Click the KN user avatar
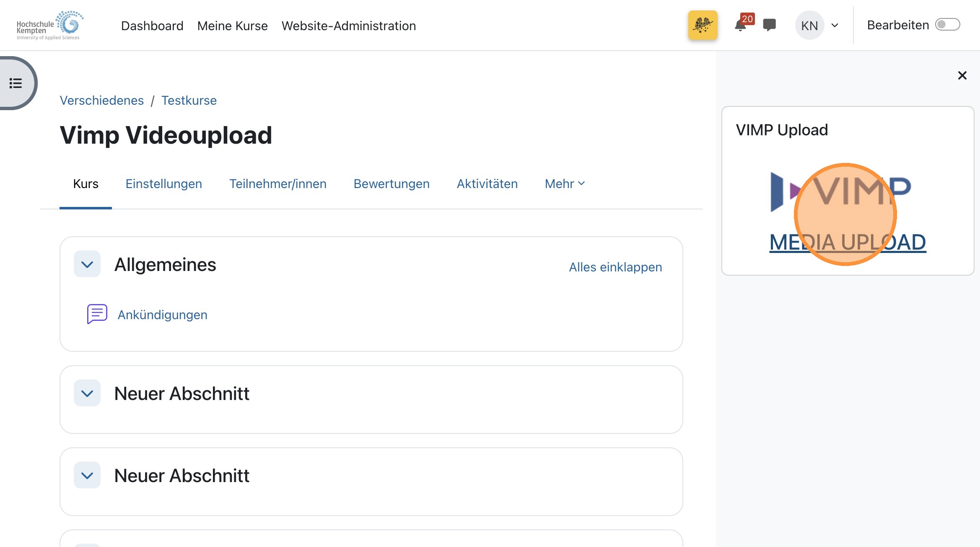The height and width of the screenshot is (547, 980). coord(809,26)
